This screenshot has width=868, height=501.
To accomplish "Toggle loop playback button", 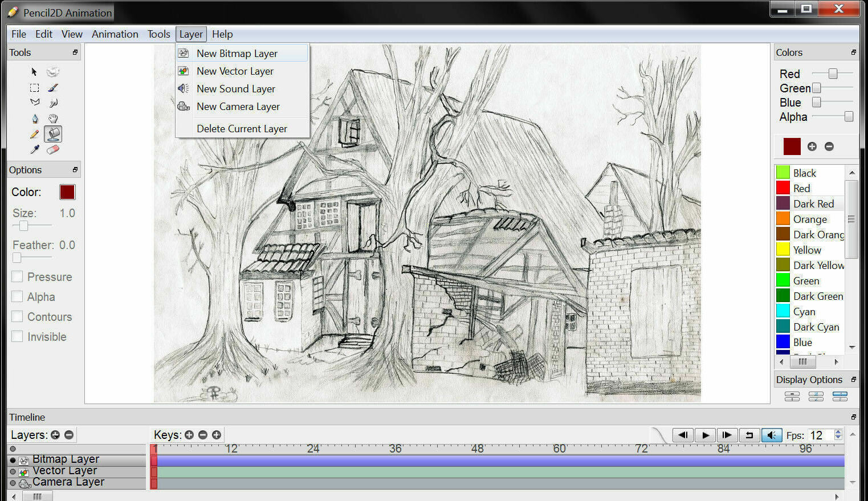I will coord(749,435).
